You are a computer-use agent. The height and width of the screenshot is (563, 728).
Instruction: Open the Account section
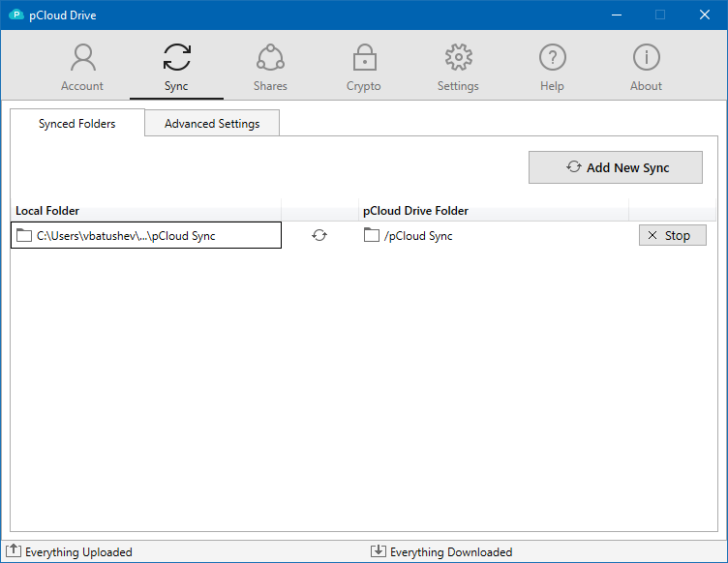coord(82,68)
